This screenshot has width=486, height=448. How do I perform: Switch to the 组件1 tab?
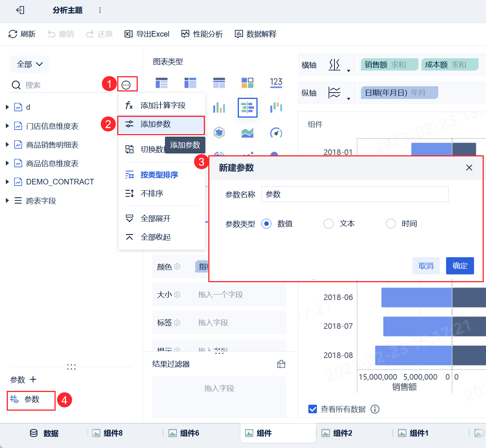pyautogui.click(x=414, y=433)
